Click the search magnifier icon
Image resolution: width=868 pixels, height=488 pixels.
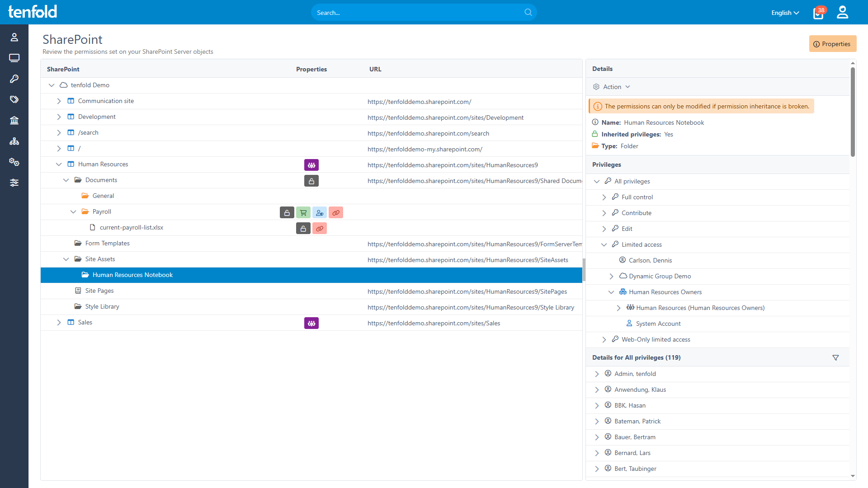(528, 12)
